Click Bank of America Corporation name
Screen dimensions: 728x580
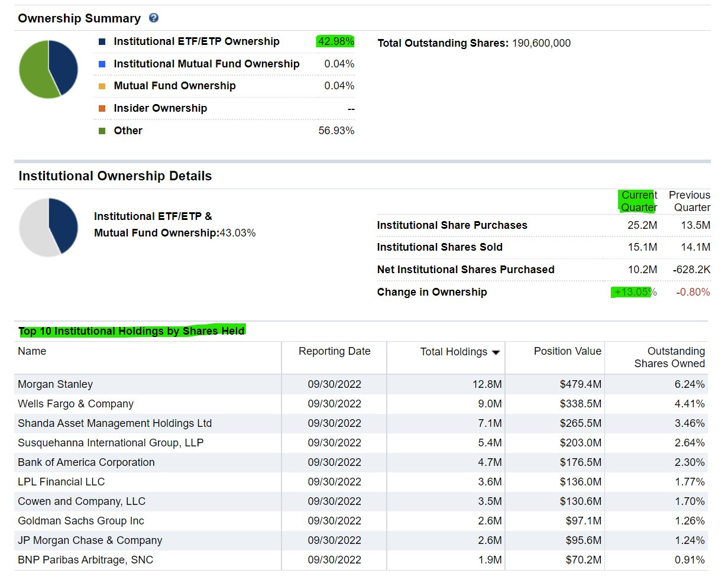pyautogui.click(x=86, y=462)
